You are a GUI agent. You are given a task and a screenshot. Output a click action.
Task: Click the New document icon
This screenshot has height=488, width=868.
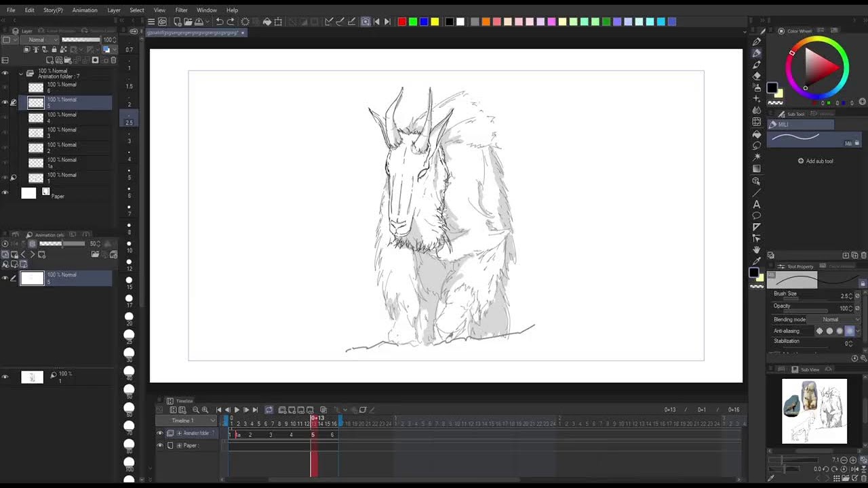pos(177,22)
